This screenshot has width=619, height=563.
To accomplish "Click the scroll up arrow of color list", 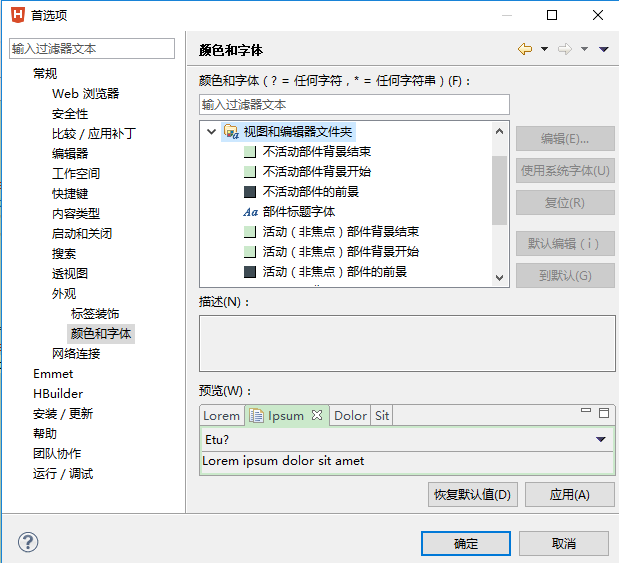I will click(x=499, y=131).
